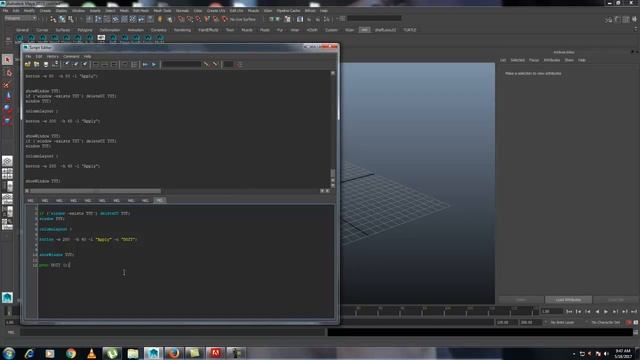Find previous (up) icon in Script Editor

coord(215,64)
